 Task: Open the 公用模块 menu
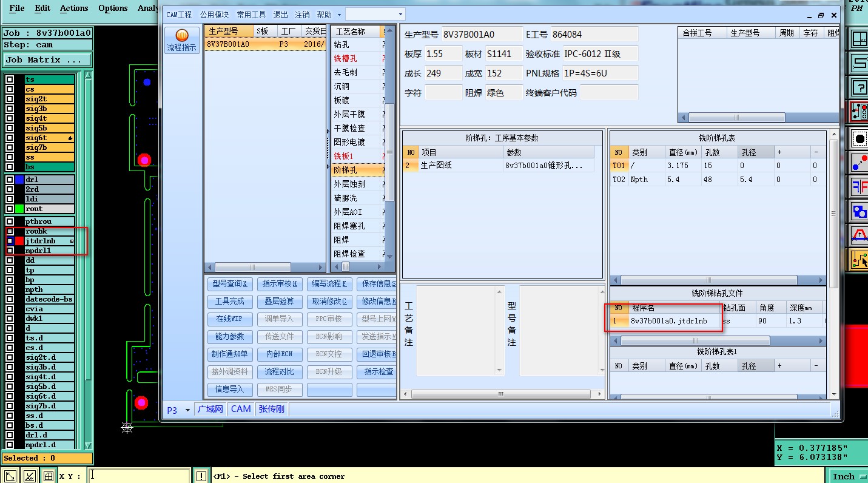click(215, 15)
